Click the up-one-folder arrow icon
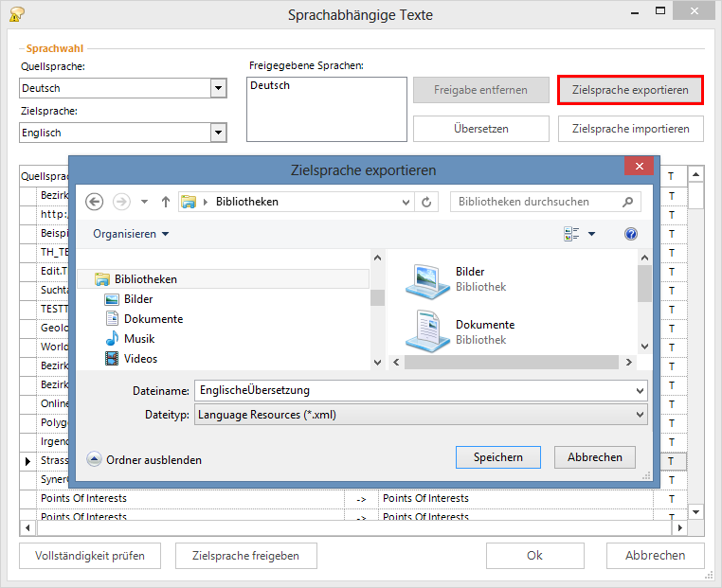 (x=166, y=202)
